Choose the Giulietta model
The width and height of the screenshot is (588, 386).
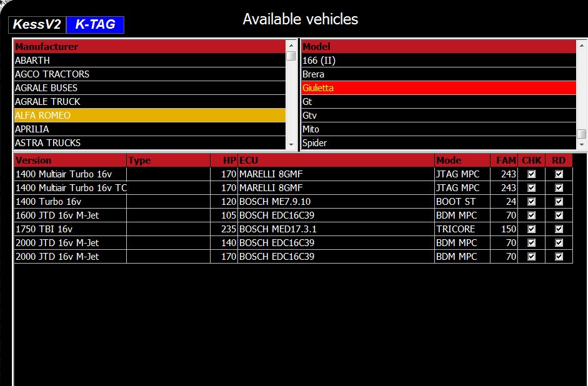[439, 87]
